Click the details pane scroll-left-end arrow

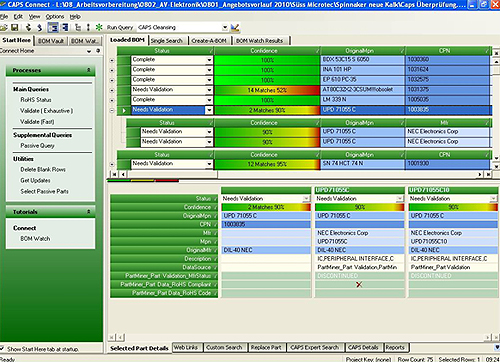point(112,337)
